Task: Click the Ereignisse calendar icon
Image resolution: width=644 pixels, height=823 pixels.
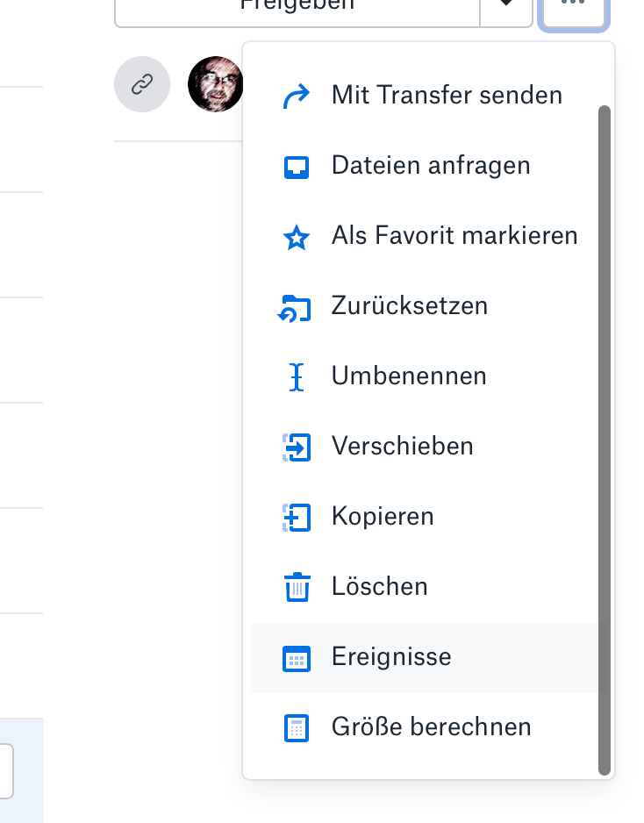Action: point(297,658)
